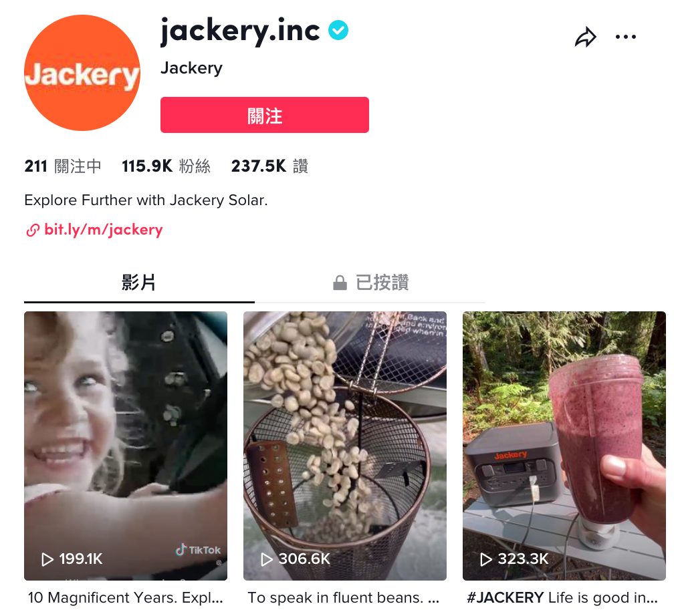Screen dimensions: 674x616
Task: Open the coffee beans video thumbnail
Action: [345, 446]
